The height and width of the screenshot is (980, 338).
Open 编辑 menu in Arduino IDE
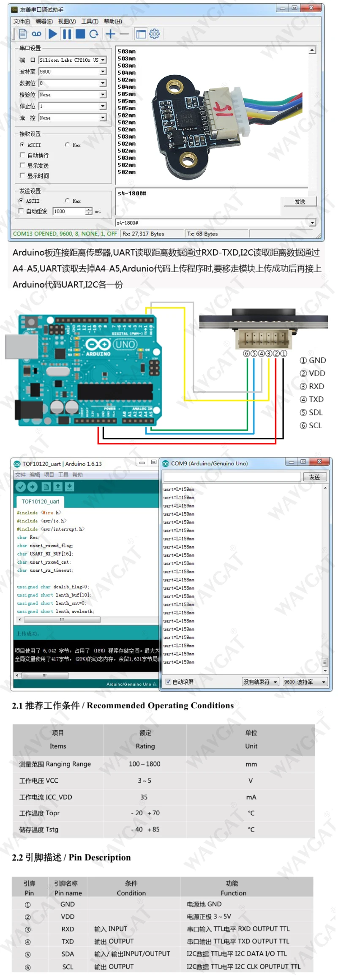35,475
